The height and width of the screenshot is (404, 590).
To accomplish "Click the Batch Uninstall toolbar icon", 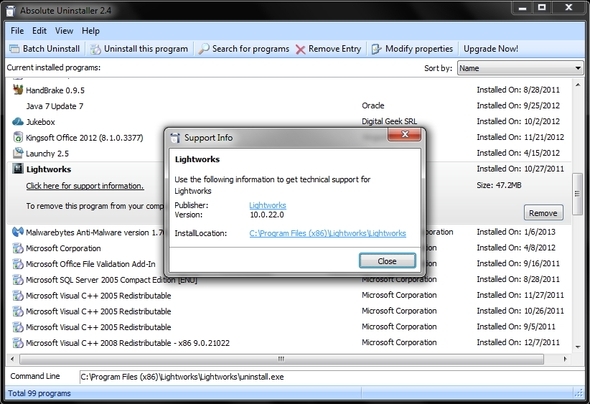I will [14, 49].
